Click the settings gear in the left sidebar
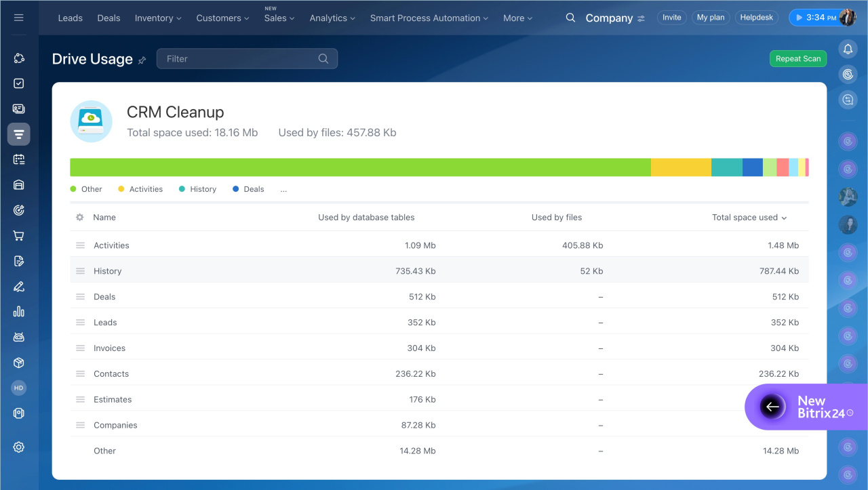 [19, 447]
